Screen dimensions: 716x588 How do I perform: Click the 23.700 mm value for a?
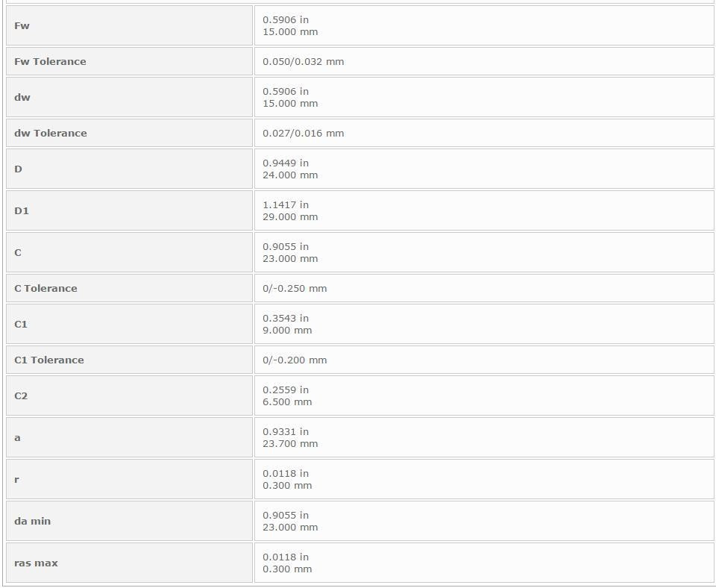pos(290,444)
